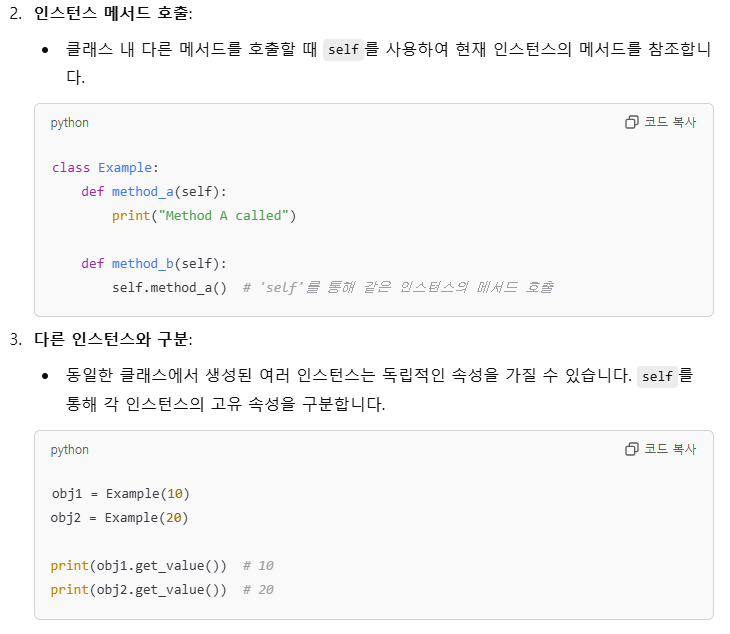Screen dimensions: 730x634
Task: Click the 'print(obj1.get_value())' line
Action: (x=138, y=565)
